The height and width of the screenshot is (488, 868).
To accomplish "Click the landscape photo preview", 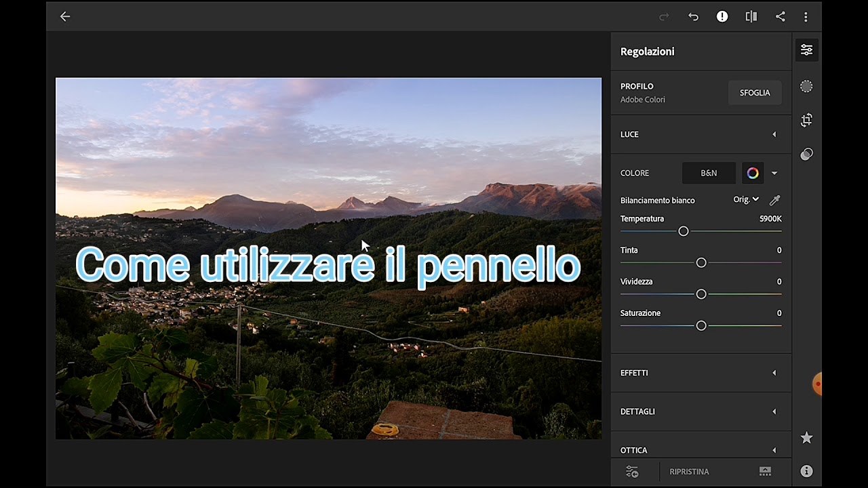I will [x=328, y=258].
